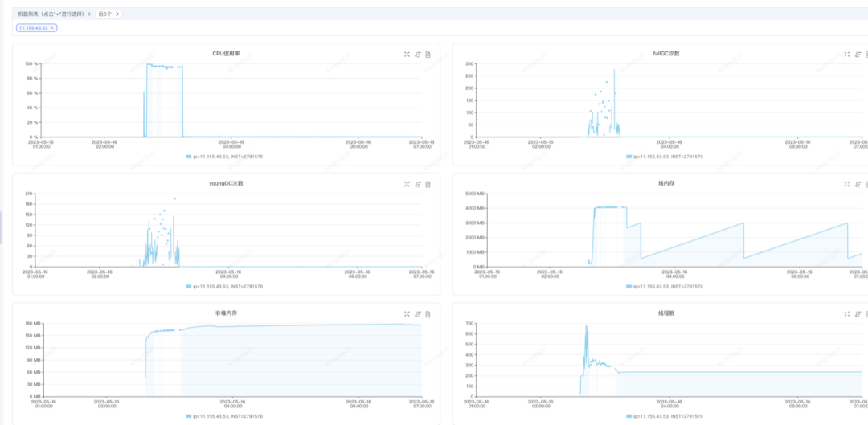
Task: Expand the 堆内存 chart to fullscreen
Action: [x=847, y=184]
